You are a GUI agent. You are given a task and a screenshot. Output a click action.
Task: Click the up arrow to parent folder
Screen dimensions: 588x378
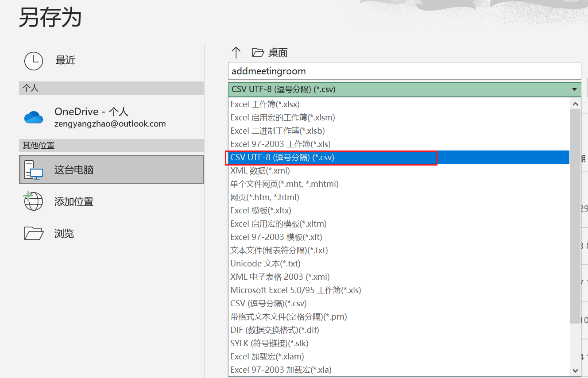[x=236, y=53]
